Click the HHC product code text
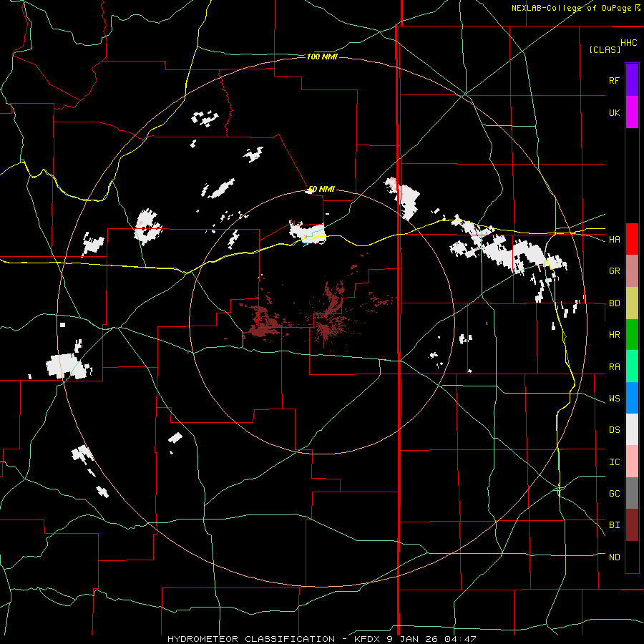 click(628, 43)
